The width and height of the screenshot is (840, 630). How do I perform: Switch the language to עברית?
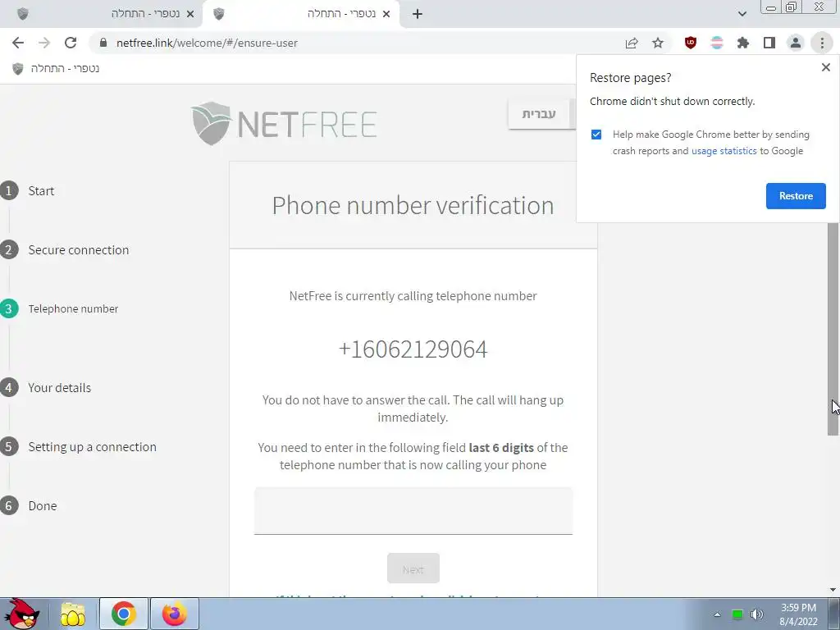(538, 113)
